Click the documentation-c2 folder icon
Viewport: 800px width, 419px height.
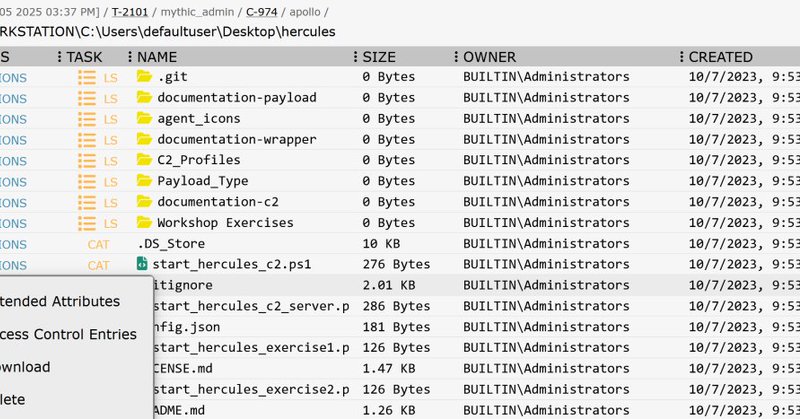(144, 202)
